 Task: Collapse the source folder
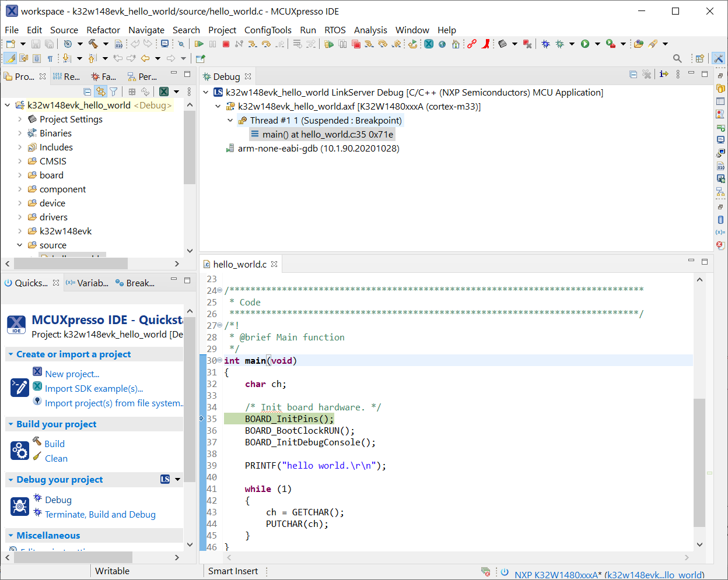pos(20,245)
